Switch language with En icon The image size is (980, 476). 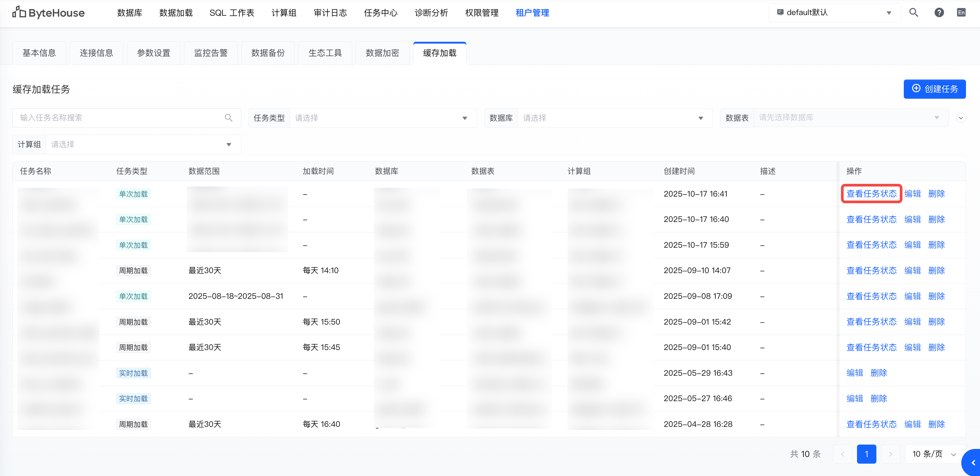click(961, 13)
